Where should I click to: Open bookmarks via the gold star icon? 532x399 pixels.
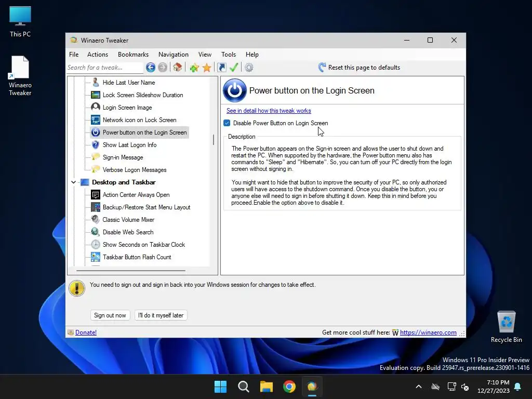click(207, 68)
